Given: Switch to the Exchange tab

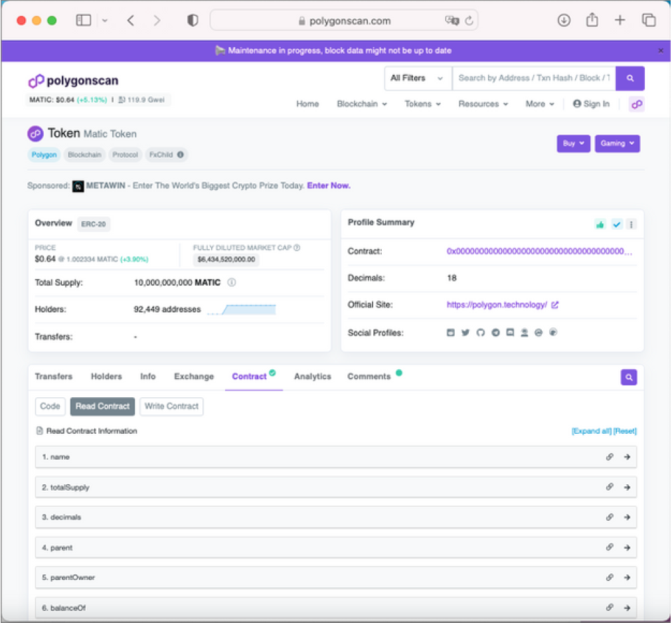Looking at the screenshot, I should [194, 377].
